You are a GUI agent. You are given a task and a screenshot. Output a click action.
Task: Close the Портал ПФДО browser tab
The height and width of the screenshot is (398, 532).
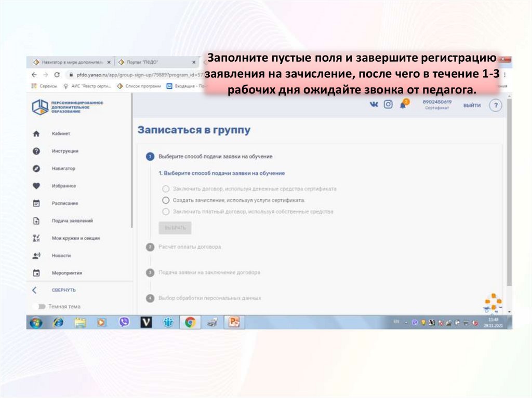pos(194,62)
